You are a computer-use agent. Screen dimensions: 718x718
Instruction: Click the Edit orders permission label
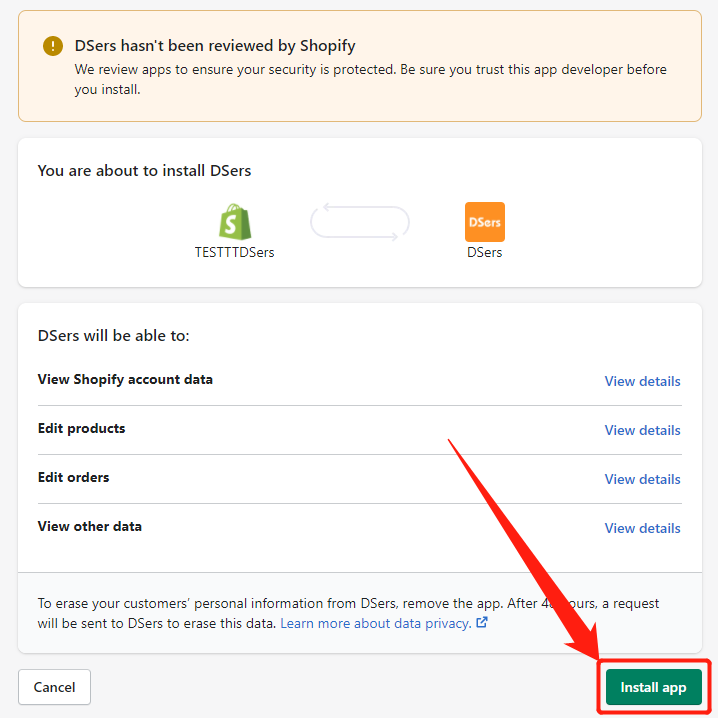pyautogui.click(x=73, y=478)
